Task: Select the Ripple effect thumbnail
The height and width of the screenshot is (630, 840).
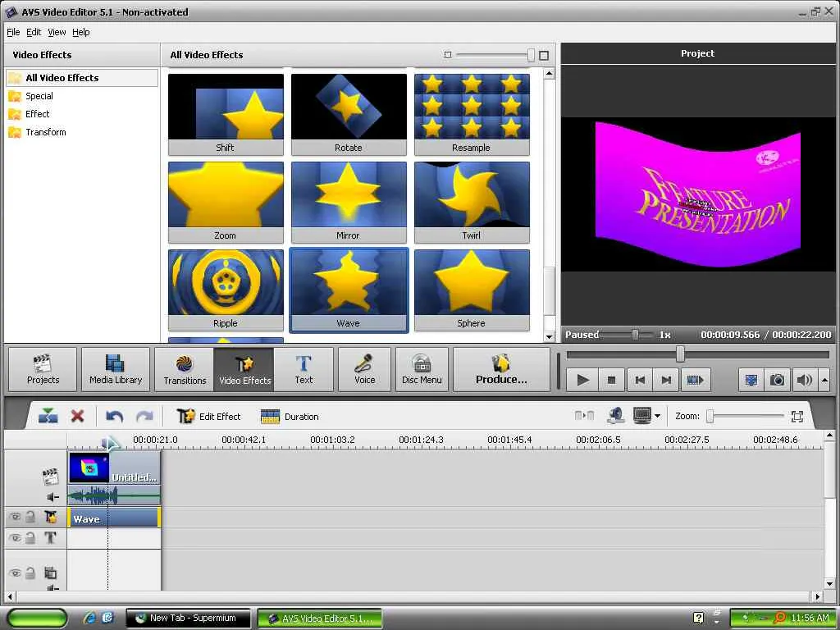Action: [226, 290]
